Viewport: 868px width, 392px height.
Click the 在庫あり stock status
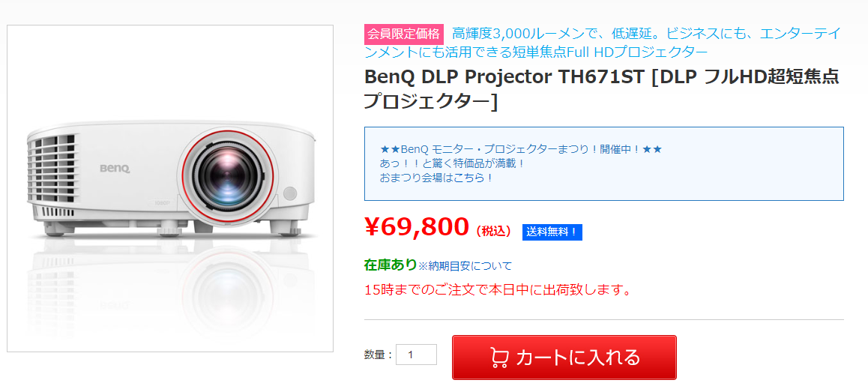click(x=390, y=265)
